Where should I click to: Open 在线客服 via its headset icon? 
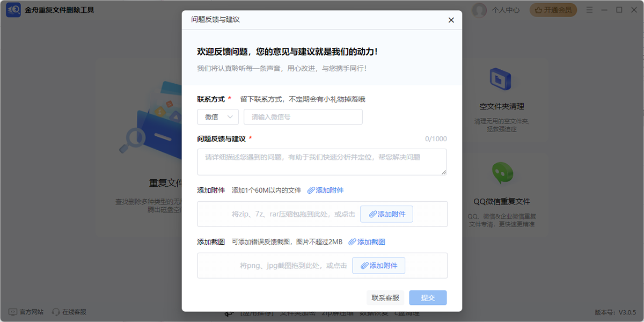click(x=55, y=310)
